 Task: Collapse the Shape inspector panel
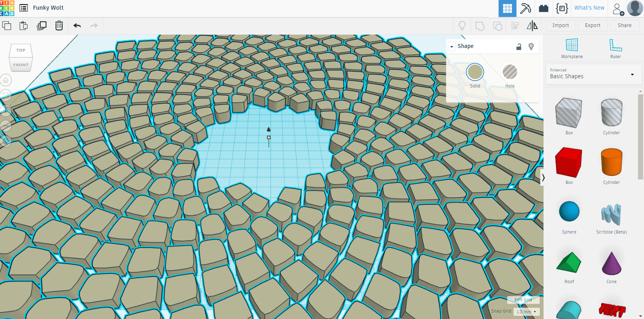451,46
